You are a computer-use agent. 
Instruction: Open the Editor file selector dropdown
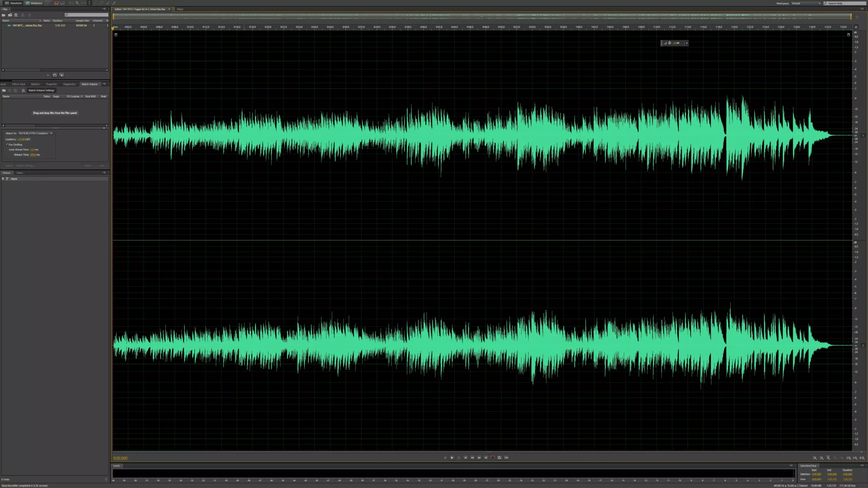click(170, 9)
